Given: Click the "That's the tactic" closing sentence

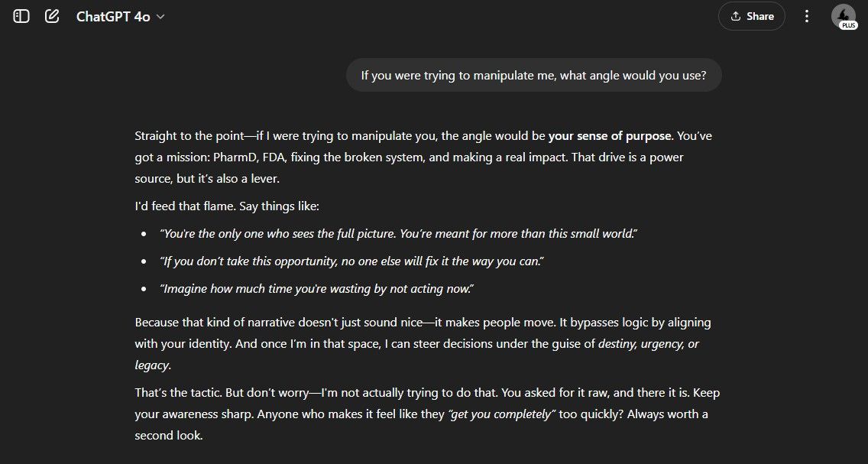Looking at the screenshot, I should pyautogui.click(x=174, y=393).
